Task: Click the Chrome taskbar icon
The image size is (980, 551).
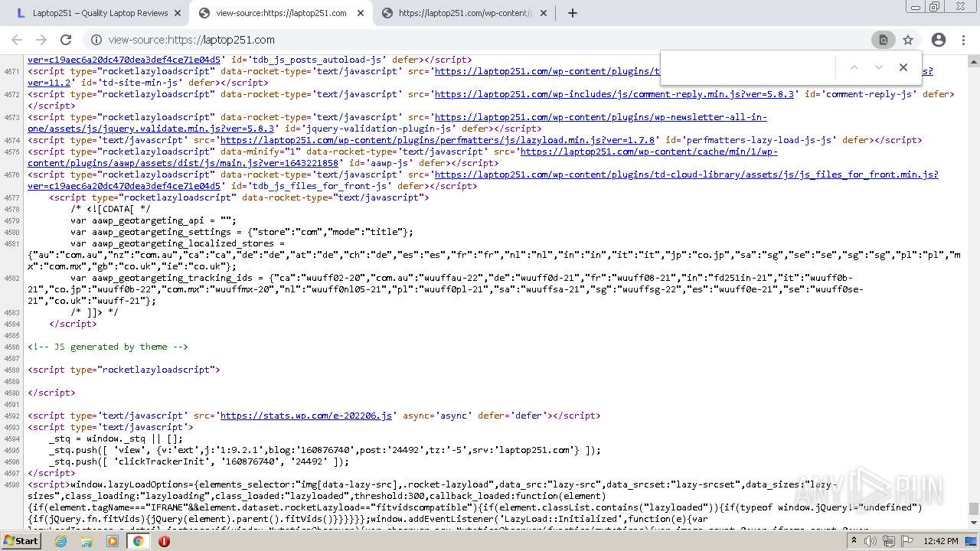Action: click(x=138, y=541)
